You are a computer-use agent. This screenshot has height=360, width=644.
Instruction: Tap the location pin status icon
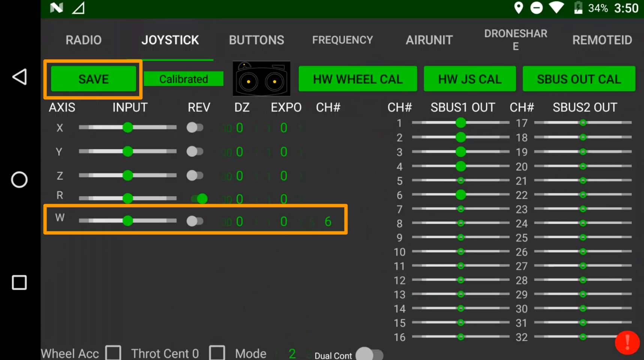(518, 8)
